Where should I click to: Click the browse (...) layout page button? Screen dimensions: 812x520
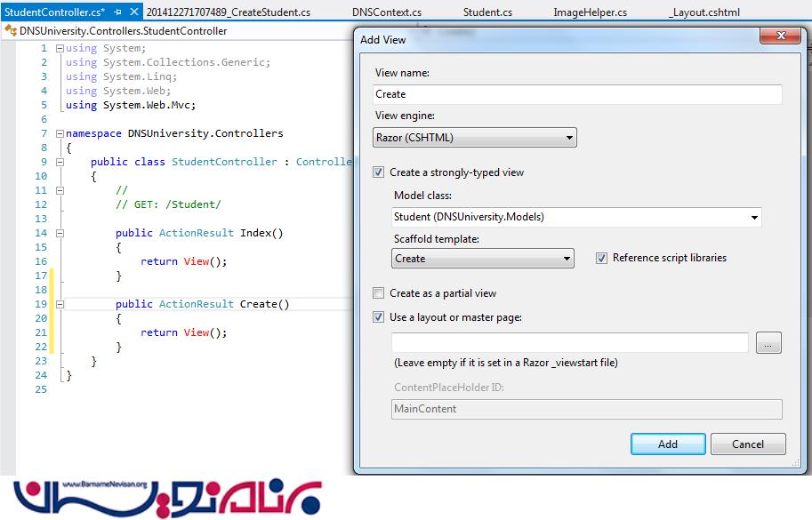point(768,343)
